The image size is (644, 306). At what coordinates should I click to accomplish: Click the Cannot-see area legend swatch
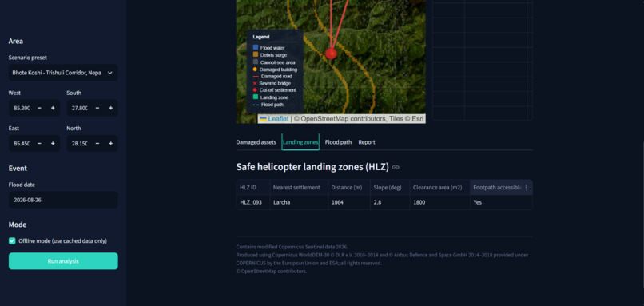coord(256,62)
